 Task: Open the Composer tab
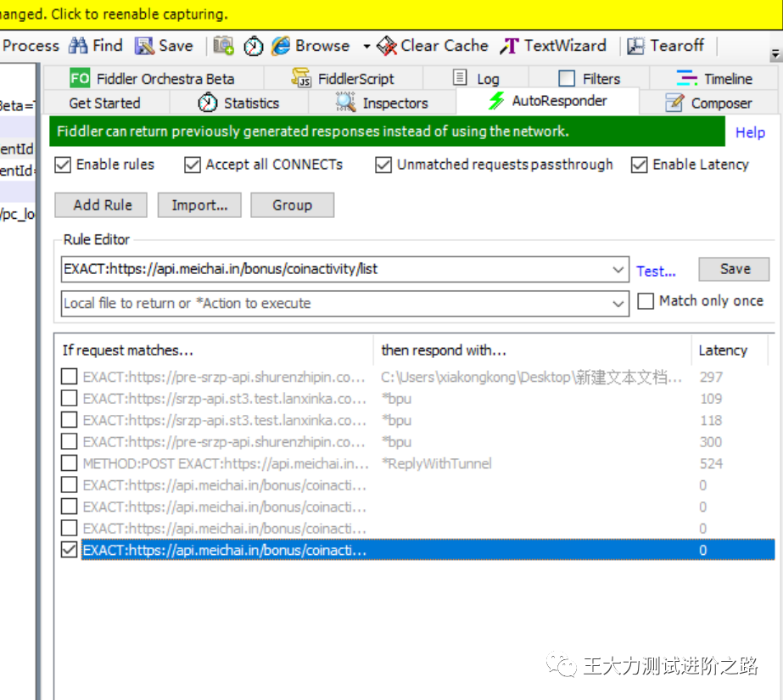point(709,103)
